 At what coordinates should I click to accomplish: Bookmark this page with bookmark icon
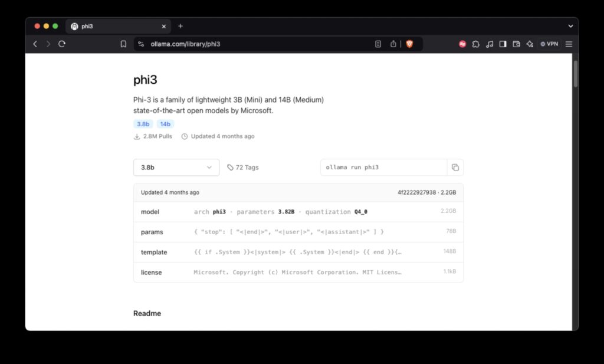[123, 44]
